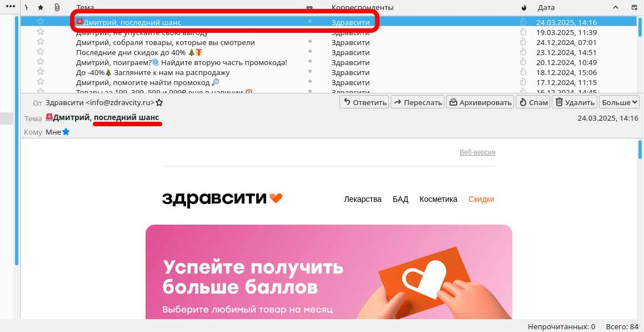Click the thread column header icon
644x332 pixels.
click(27, 7)
